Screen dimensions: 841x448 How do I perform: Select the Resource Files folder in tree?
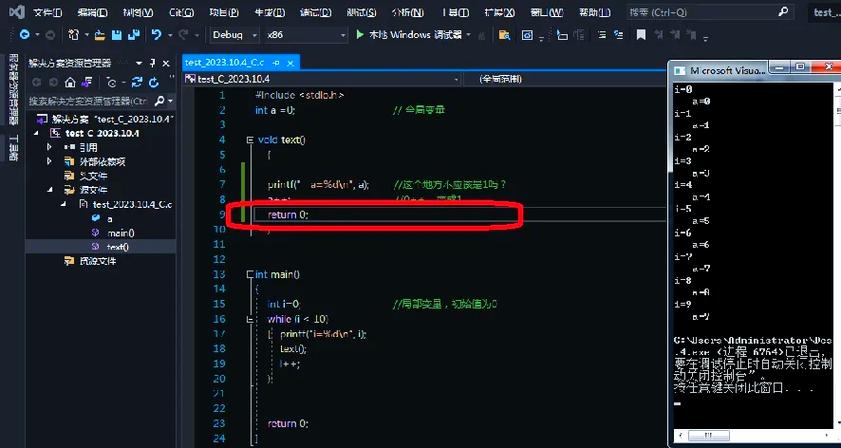(98, 261)
